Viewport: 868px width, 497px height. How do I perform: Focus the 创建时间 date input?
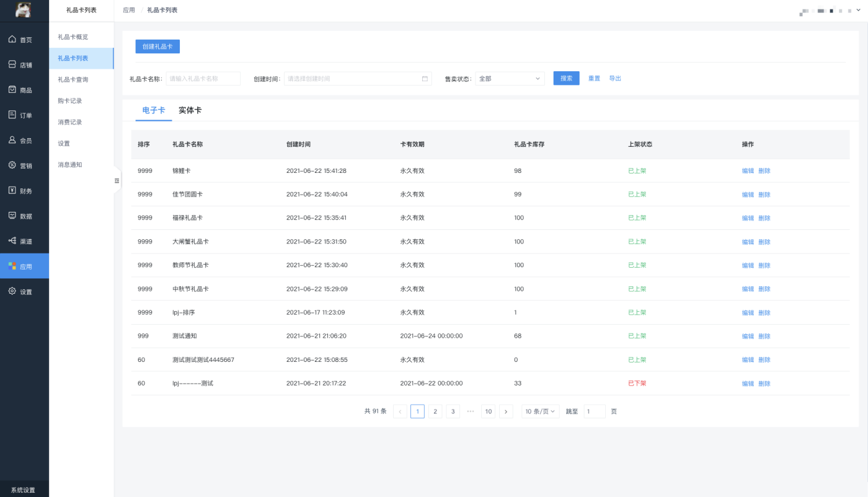pyautogui.click(x=358, y=79)
